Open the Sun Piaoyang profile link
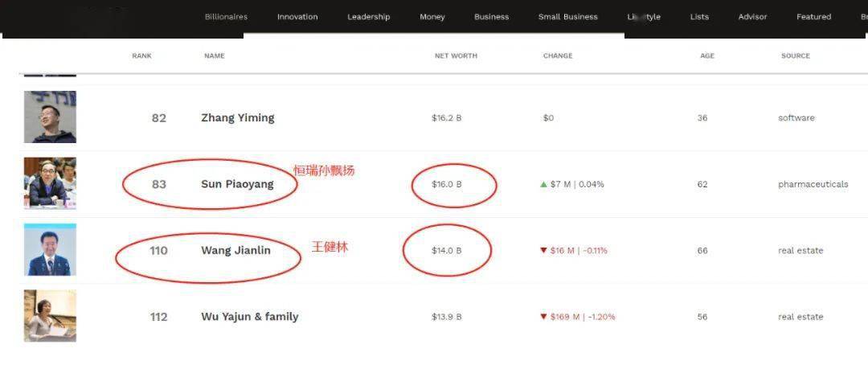 [x=237, y=184]
